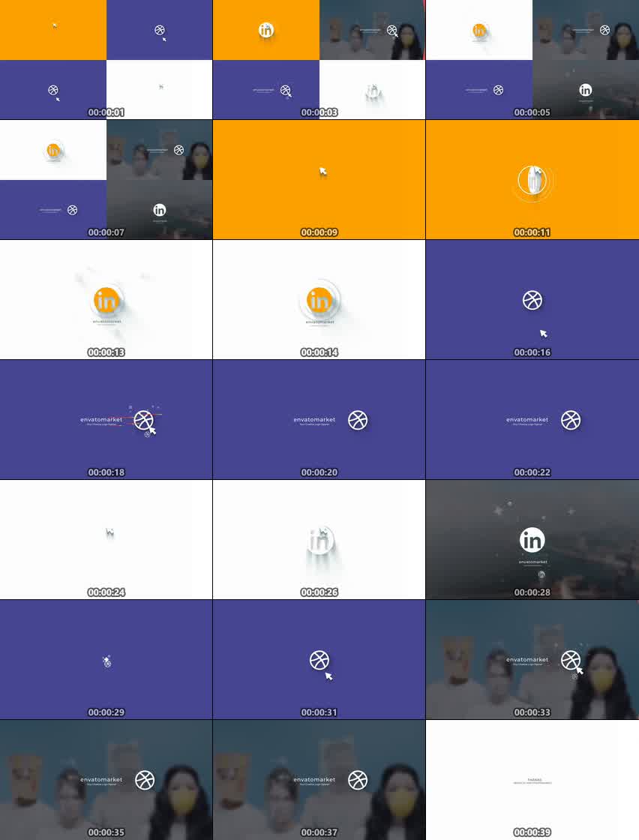This screenshot has width=639, height=840.
Task: Pick the people-photo frame stamped 00:00:35
Action: 106,780
